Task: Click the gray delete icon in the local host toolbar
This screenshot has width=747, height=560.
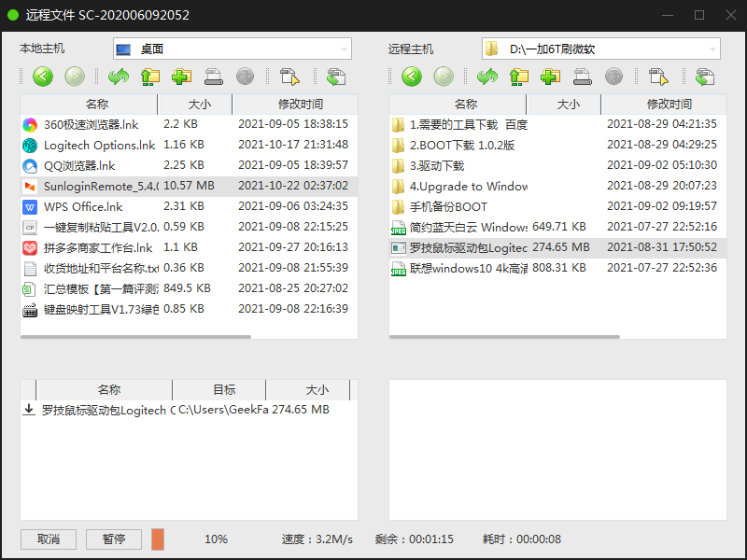Action: [245, 77]
